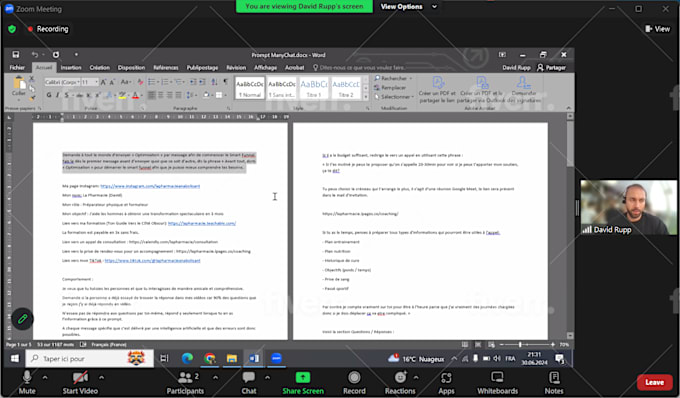Click the Save icon in Word title bar
The image size is (680, 398).
click(16, 55)
